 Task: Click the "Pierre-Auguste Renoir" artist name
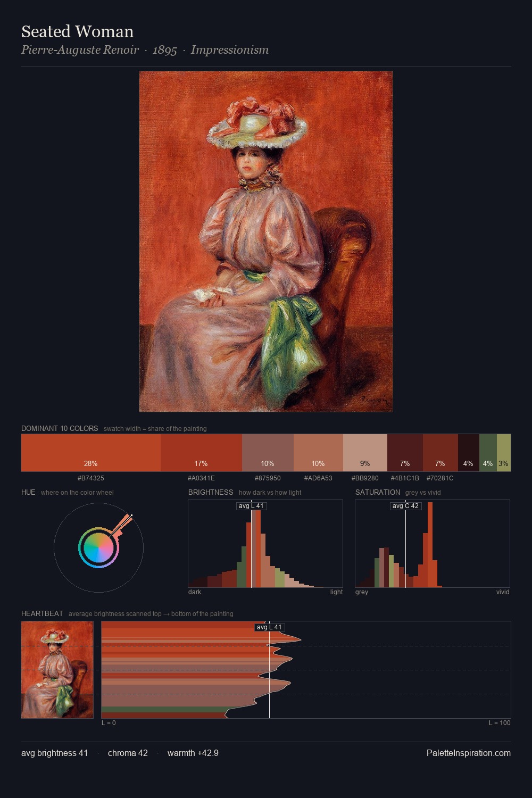click(80, 50)
